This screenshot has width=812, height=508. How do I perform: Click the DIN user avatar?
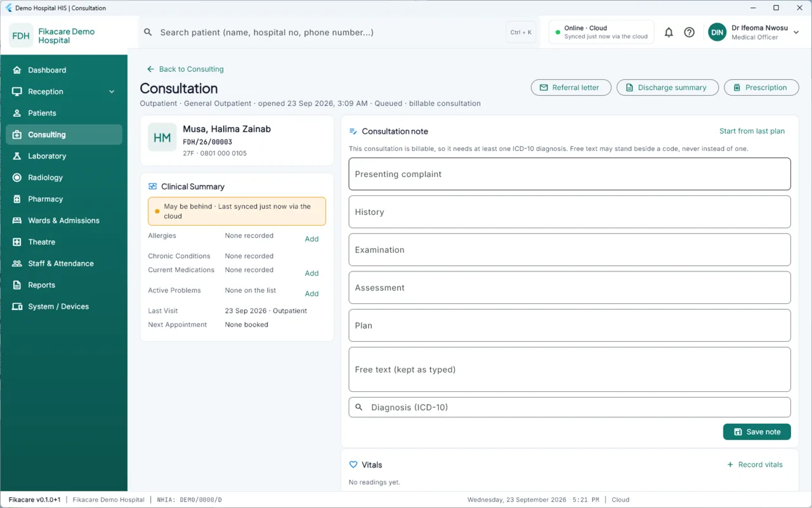tap(717, 32)
